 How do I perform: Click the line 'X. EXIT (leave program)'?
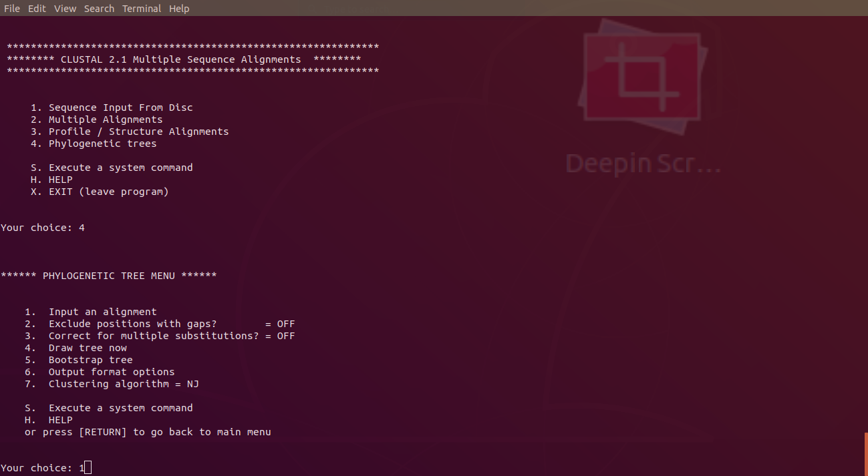click(x=100, y=192)
